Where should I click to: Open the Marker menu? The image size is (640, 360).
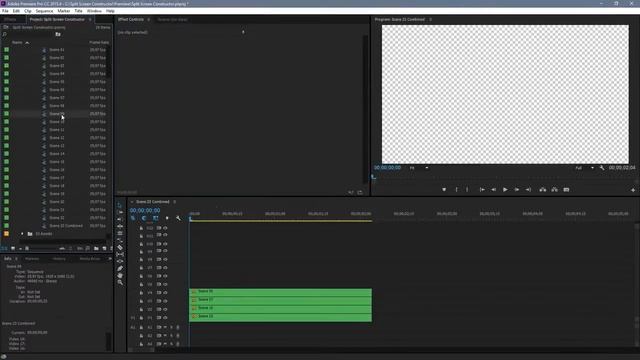pos(64,11)
